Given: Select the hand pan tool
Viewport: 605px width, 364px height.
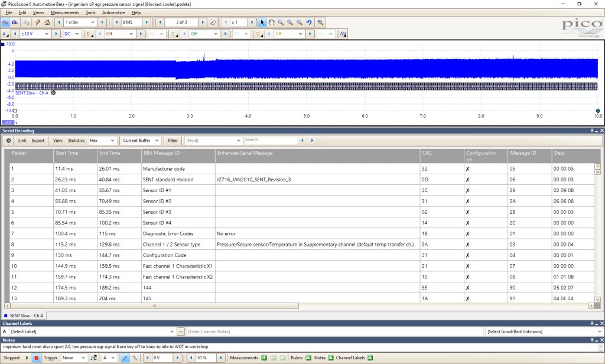Looking at the screenshot, I should [x=272, y=22].
